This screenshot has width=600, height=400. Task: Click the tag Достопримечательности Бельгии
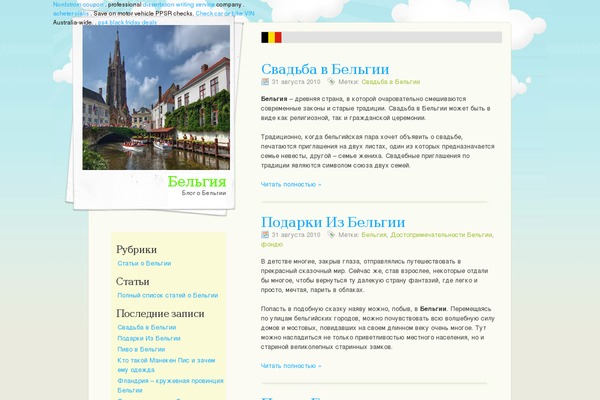tap(441, 235)
